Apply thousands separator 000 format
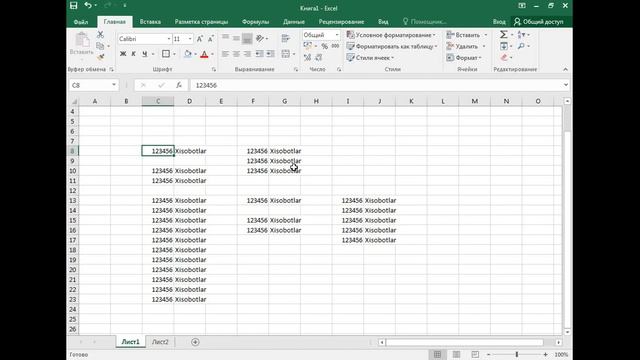This screenshot has width=640, height=360. click(335, 46)
